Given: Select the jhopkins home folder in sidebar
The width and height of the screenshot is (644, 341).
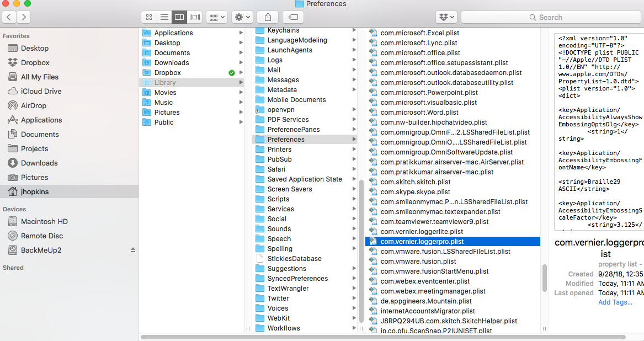Looking at the screenshot, I should [x=69, y=192].
